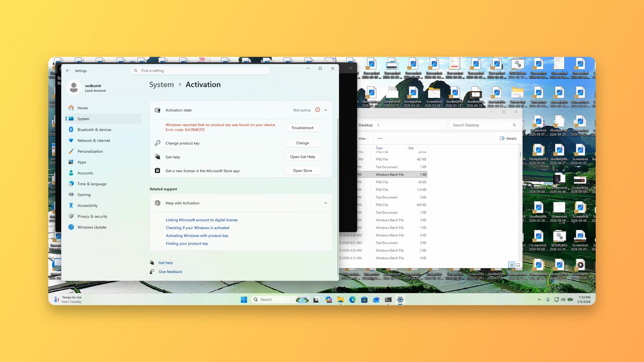Select System in the Settings sidebar

point(104,119)
